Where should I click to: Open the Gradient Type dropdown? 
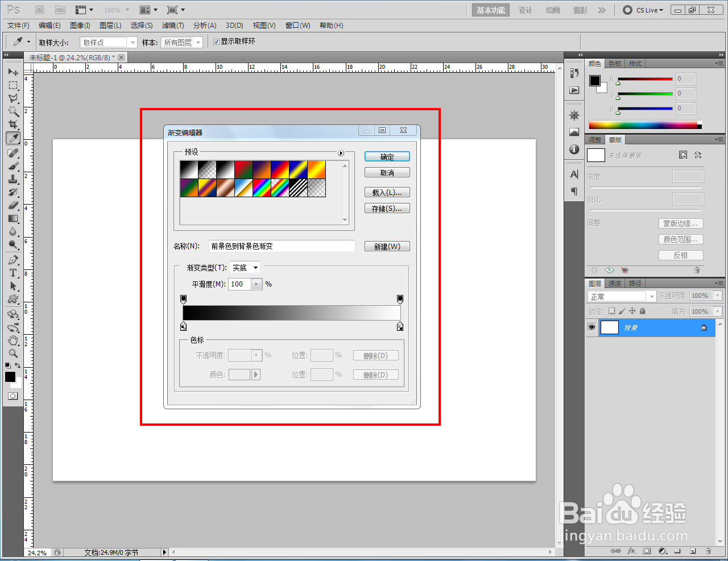point(245,267)
